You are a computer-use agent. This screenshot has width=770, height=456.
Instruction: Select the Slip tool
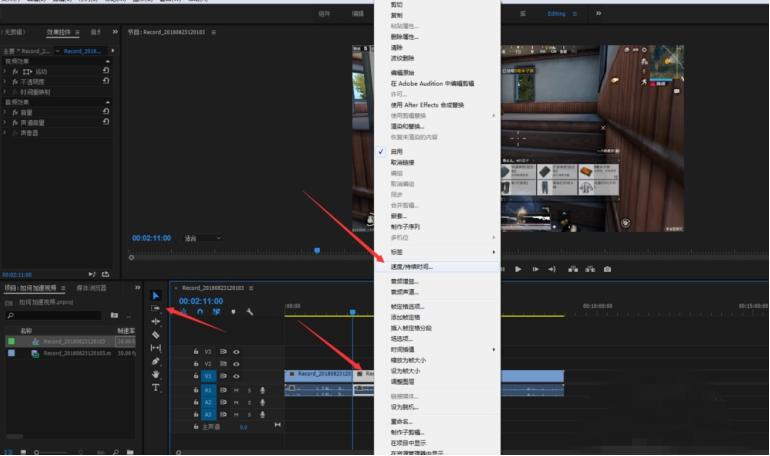[x=156, y=348]
